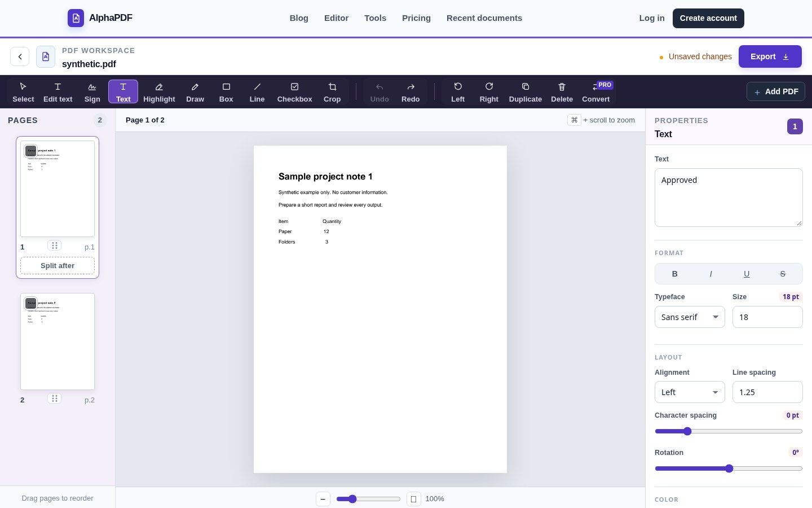812x508 pixels.
Task: Adjust the Character spacing slider
Action: 729,431
